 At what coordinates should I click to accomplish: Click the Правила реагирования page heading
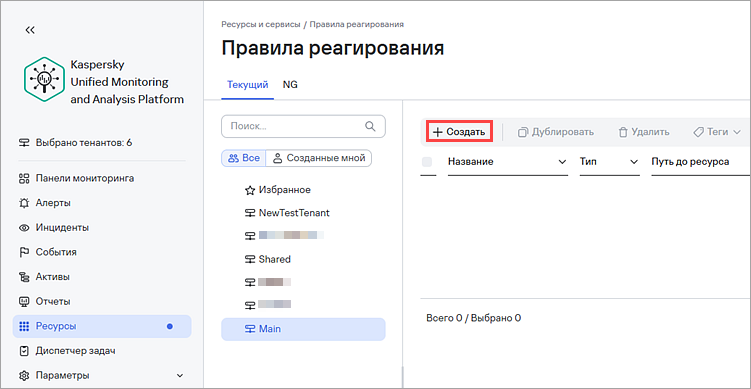[332, 49]
